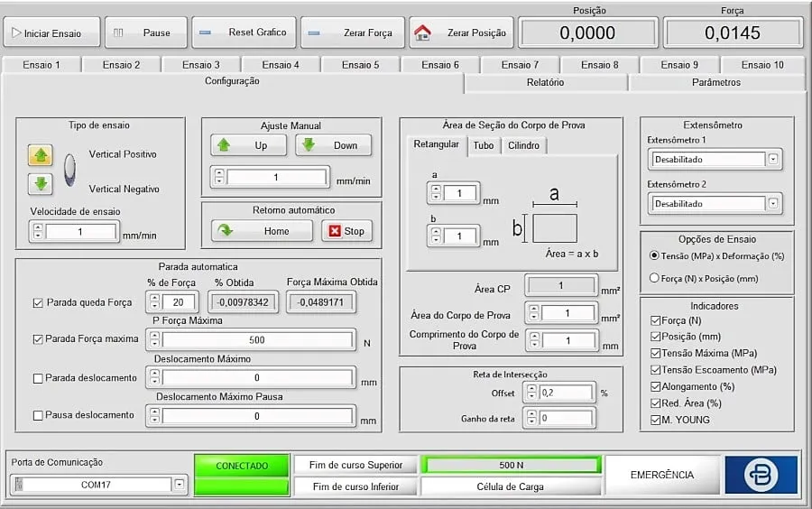This screenshot has height=509, width=812.
Task: Click the green CONECTADO status button
Action: point(242,466)
